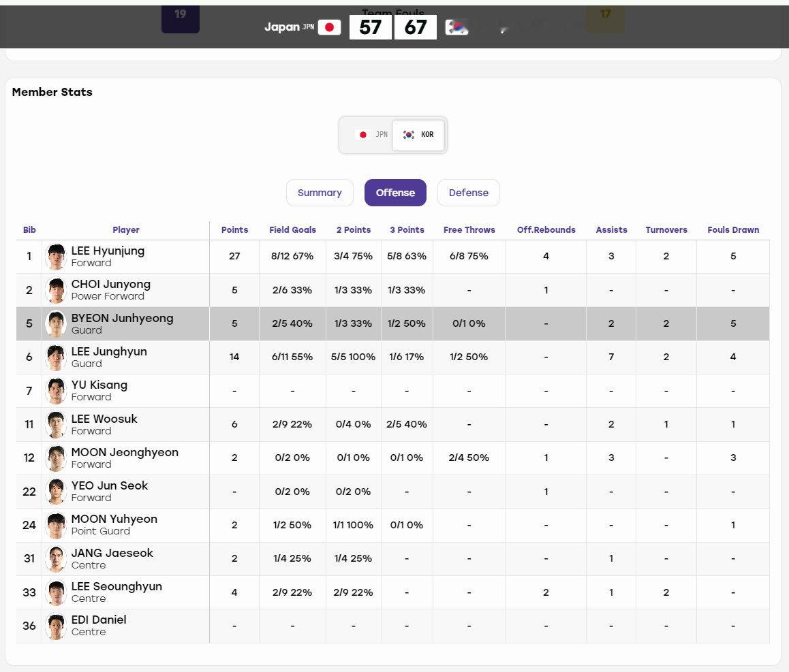Open the Summary stats tab
This screenshot has width=789, height=672.
coord(320,193)
